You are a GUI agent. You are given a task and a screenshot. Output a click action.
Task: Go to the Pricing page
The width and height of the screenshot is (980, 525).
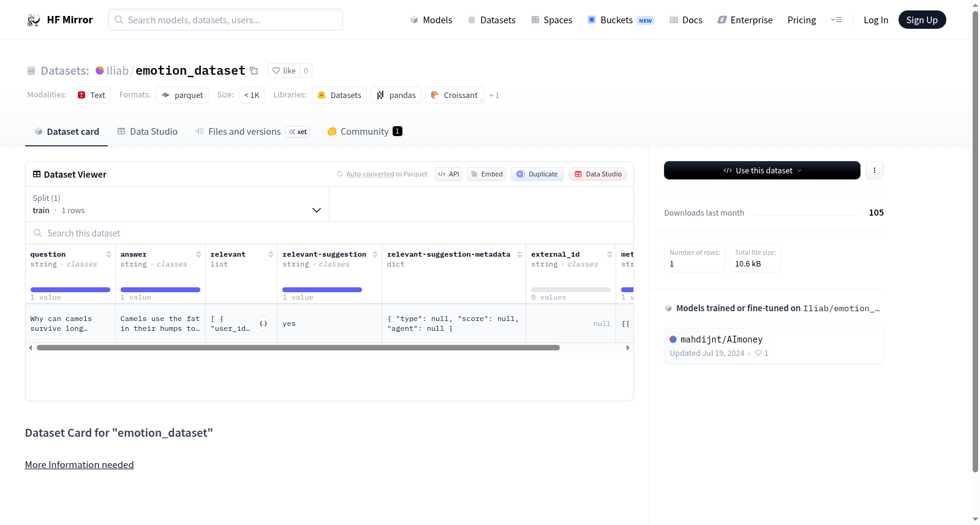click(802, 20)
